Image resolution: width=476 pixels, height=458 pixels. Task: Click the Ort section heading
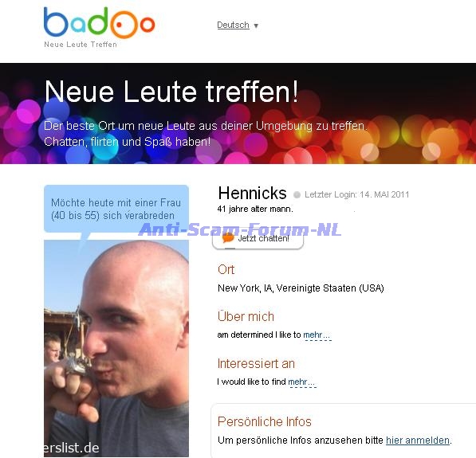pyautogui.click(x=226, y=270)
